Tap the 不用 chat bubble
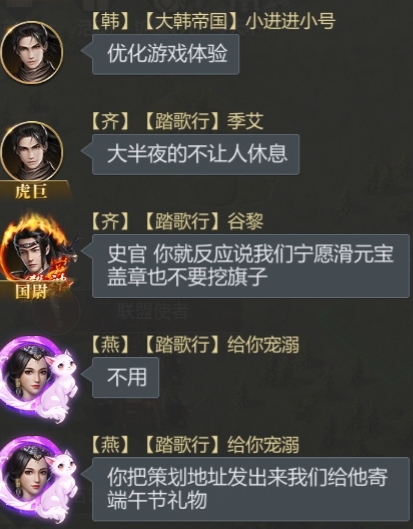This screenshot has height=529, width=413. tap(125, 378)
